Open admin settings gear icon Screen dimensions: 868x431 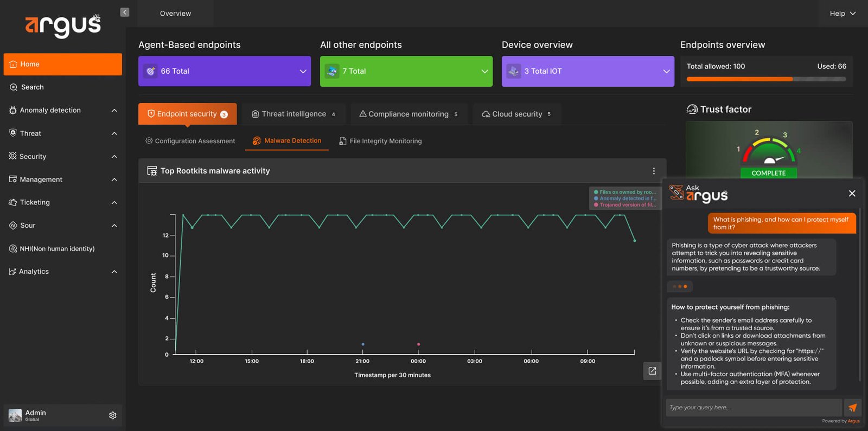(x=113, y=415)
